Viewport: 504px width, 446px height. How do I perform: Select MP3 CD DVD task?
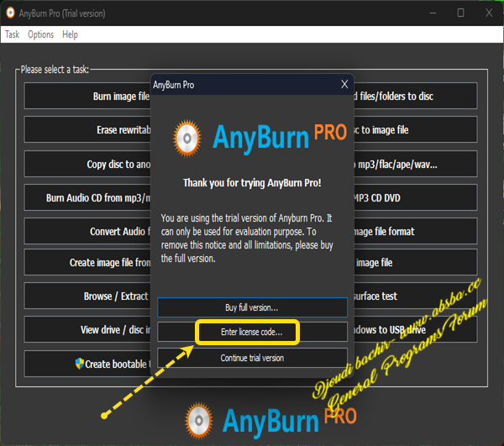click(416, 197)
